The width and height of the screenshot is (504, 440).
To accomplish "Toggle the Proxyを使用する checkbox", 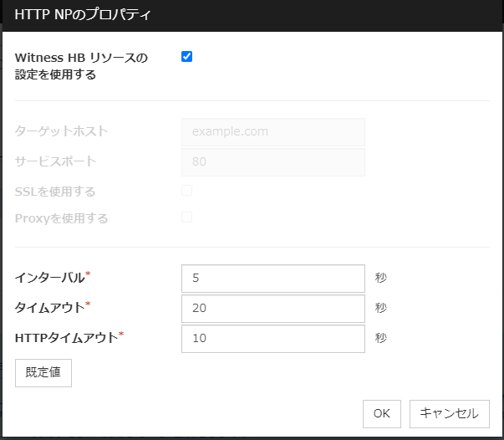I will [x=187, y=217].
